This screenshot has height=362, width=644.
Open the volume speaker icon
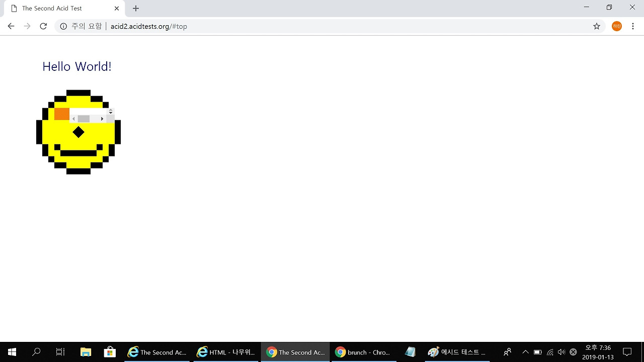point(561,352)
